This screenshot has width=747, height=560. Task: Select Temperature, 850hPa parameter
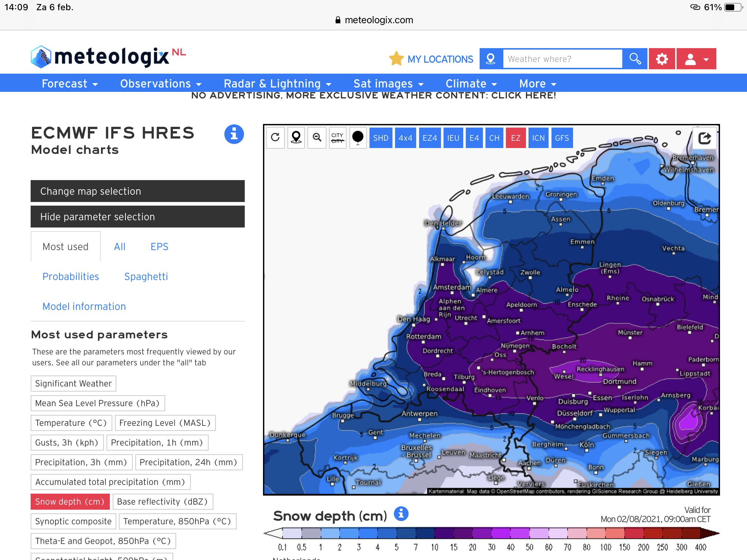178,521
